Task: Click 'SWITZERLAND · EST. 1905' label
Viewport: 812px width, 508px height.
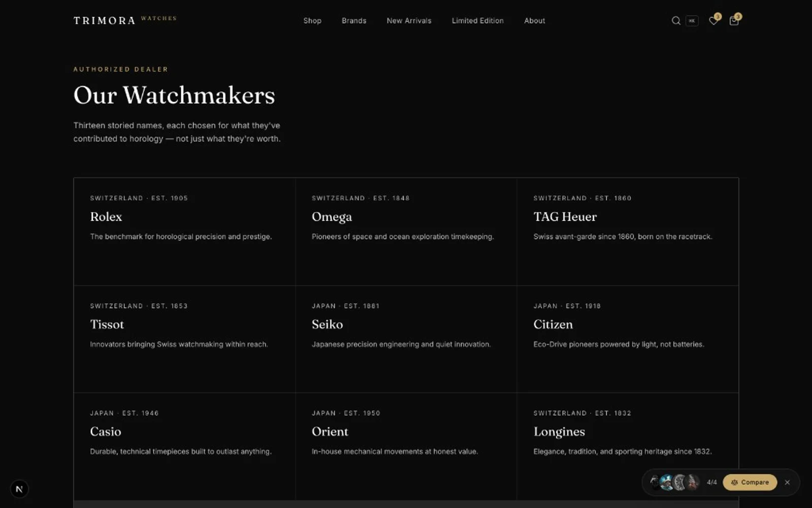Action: (139, 198)
